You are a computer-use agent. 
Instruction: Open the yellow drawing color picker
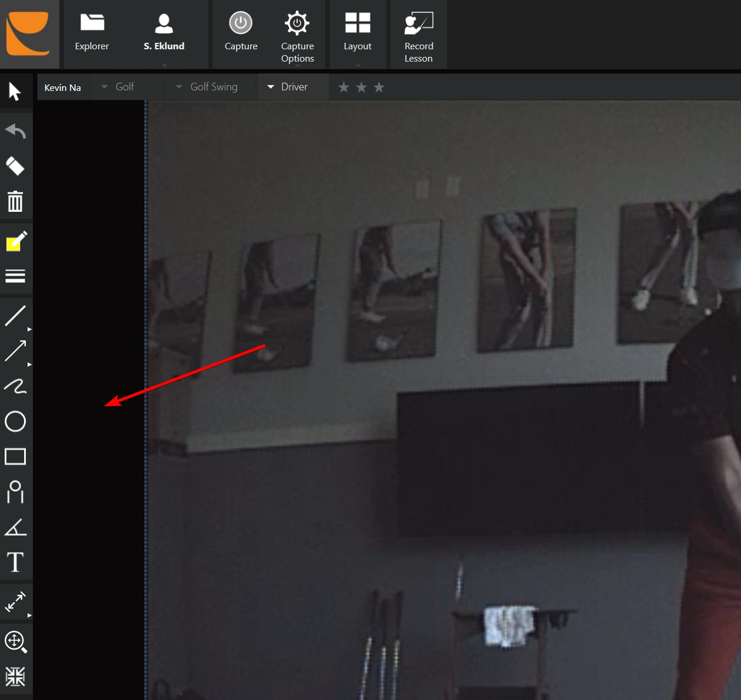pyautogui.click(x=16, y=241)
